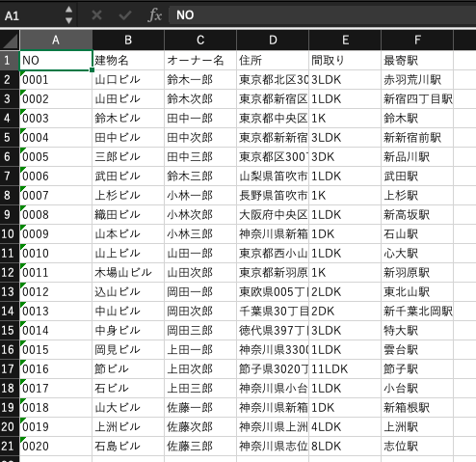Select cell containing 新宿四丁目駅
This screenshot has width=476, height=462.
tap(417, 99)
